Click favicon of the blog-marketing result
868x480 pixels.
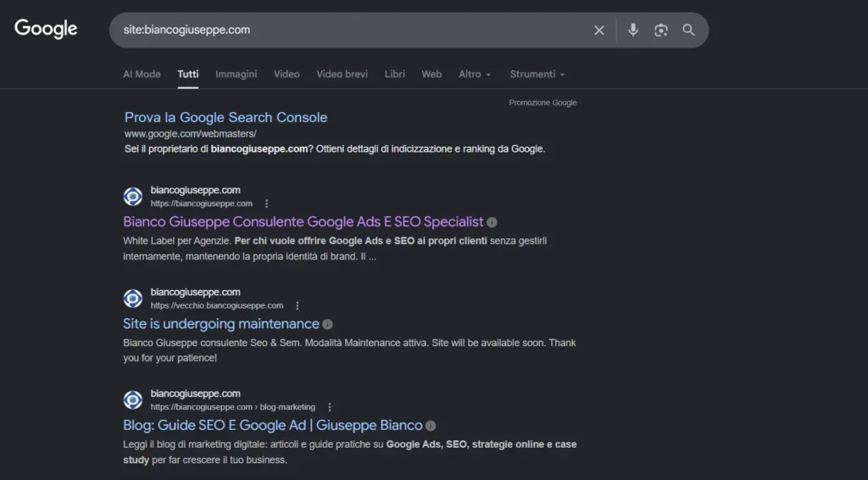[x=133, y=399]
